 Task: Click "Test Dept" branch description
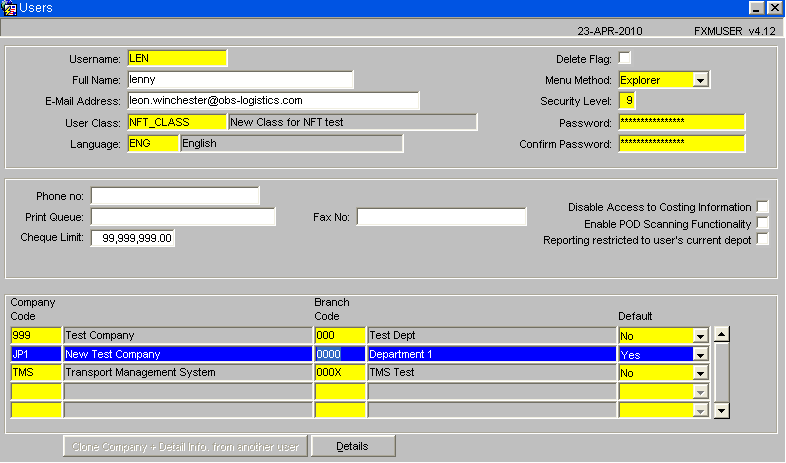pos(492,335)
